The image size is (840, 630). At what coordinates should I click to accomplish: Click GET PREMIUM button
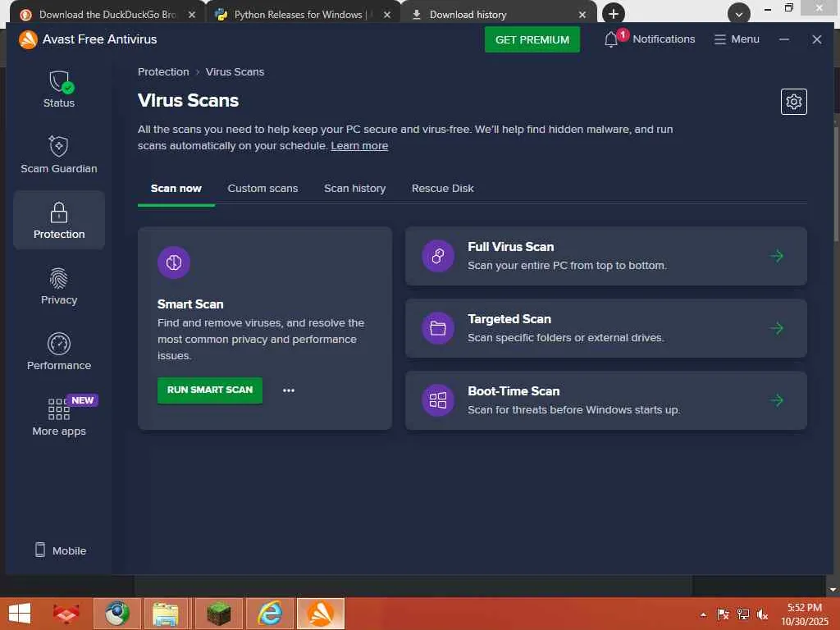tap(532, 39)
